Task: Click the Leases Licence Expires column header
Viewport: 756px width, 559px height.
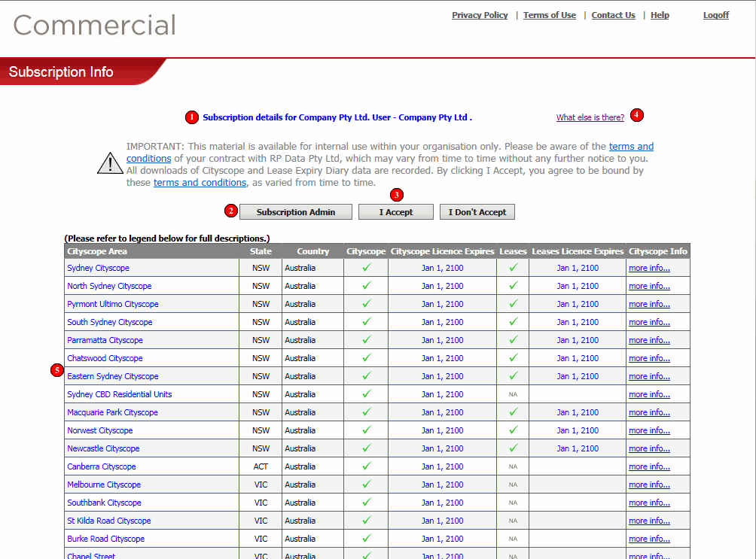Action: click(x=578, y=251)
